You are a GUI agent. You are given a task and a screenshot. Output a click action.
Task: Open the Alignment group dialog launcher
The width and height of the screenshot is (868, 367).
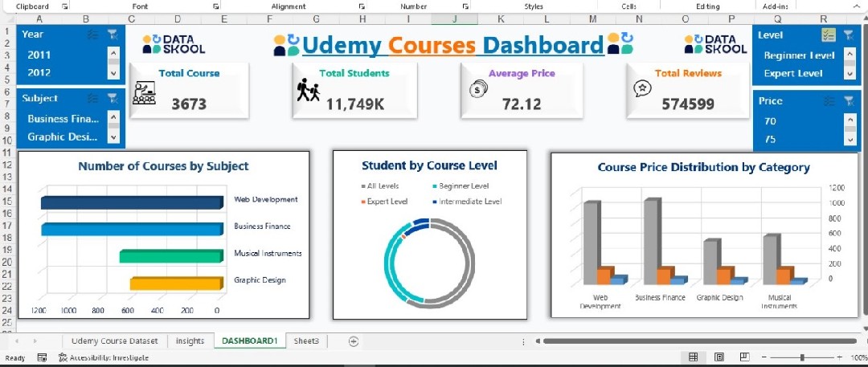362,6
